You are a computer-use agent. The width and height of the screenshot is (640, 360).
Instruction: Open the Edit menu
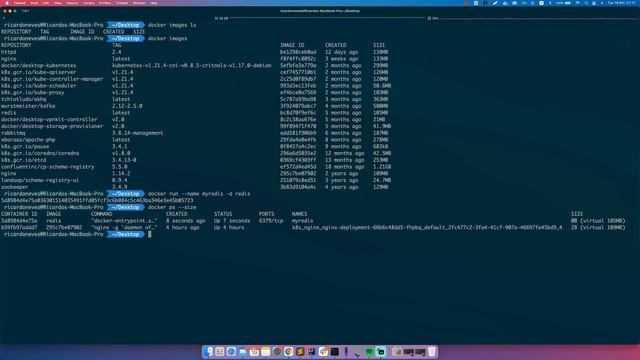coord(46,3)
